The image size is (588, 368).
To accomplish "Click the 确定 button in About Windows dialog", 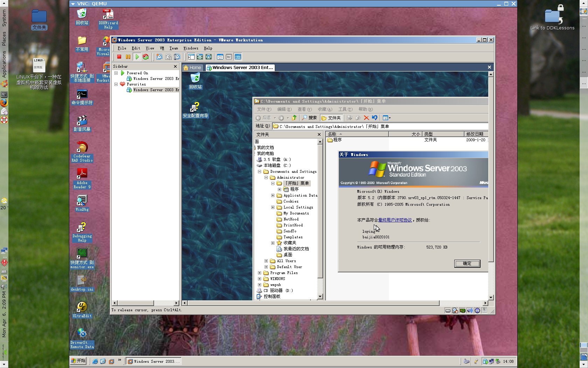I will [467, 264].
